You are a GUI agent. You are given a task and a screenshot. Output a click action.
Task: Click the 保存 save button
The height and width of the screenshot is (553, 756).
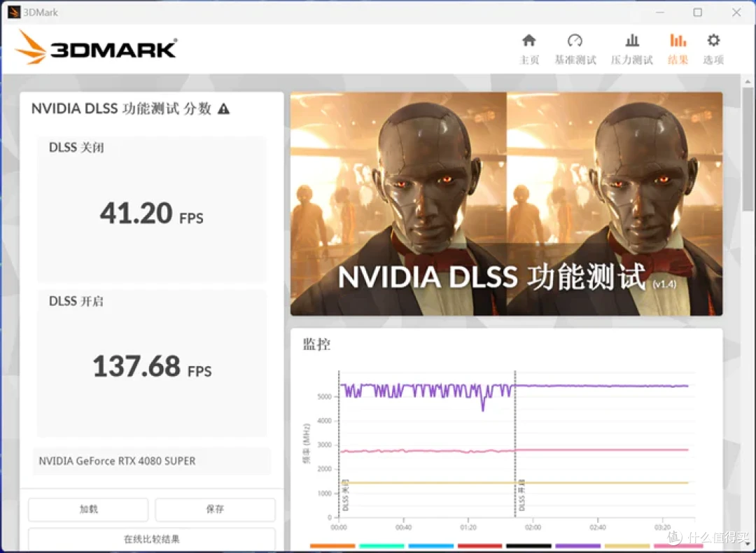point(215,509)
